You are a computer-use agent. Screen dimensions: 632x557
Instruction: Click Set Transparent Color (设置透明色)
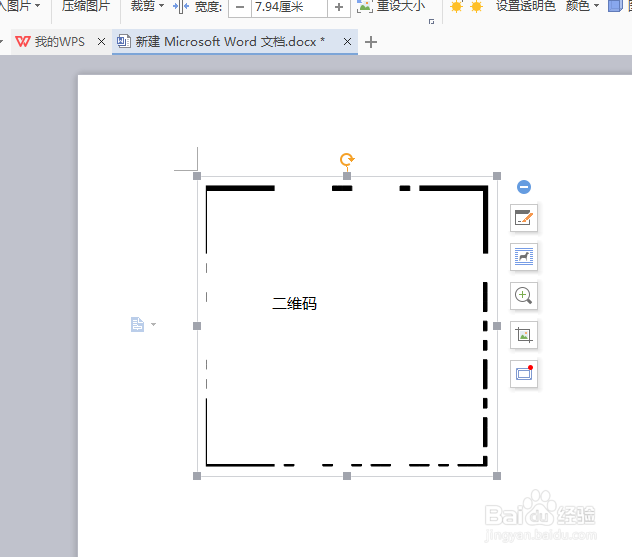(x=526, y=6)
